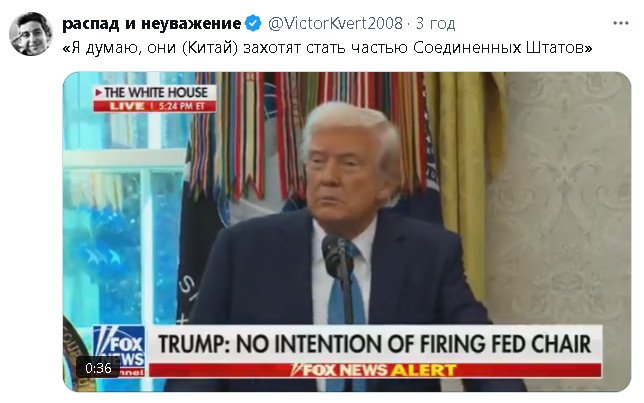Click the presidential seal at video's bottom-left corner
This screenshot has width=644, height=403.
tap(76, 353)
